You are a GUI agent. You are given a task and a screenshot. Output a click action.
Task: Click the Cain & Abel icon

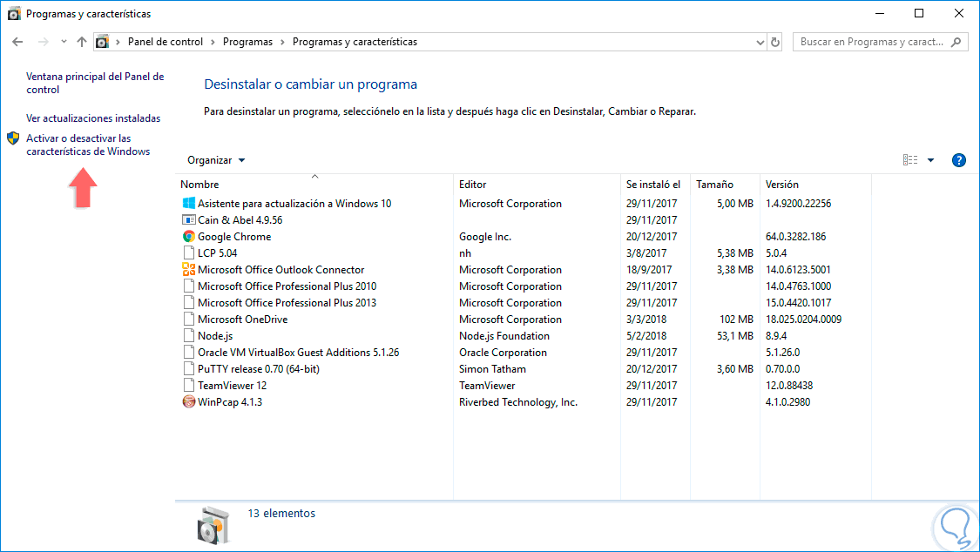click(189, 219)
